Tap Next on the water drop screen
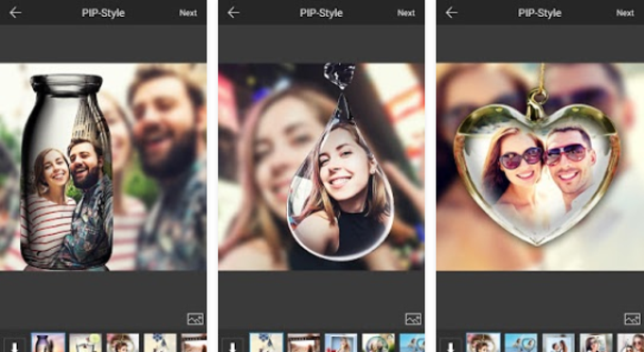The width and height of the screenshot is (644, 352). click(406, 13)
